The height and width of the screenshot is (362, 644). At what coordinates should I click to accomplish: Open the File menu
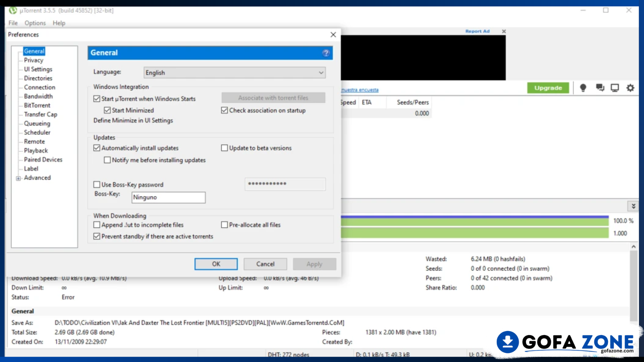click(13, 23)
